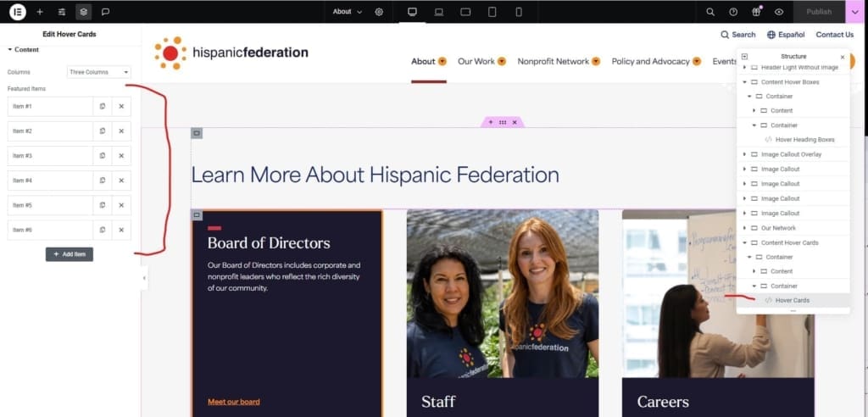
Task: Select the Item #1 field
Action: pos(49,107)
